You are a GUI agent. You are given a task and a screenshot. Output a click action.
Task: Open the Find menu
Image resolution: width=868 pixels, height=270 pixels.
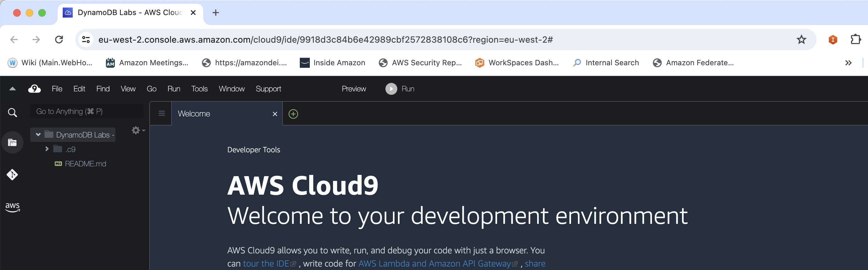click(x=103, y=89)
